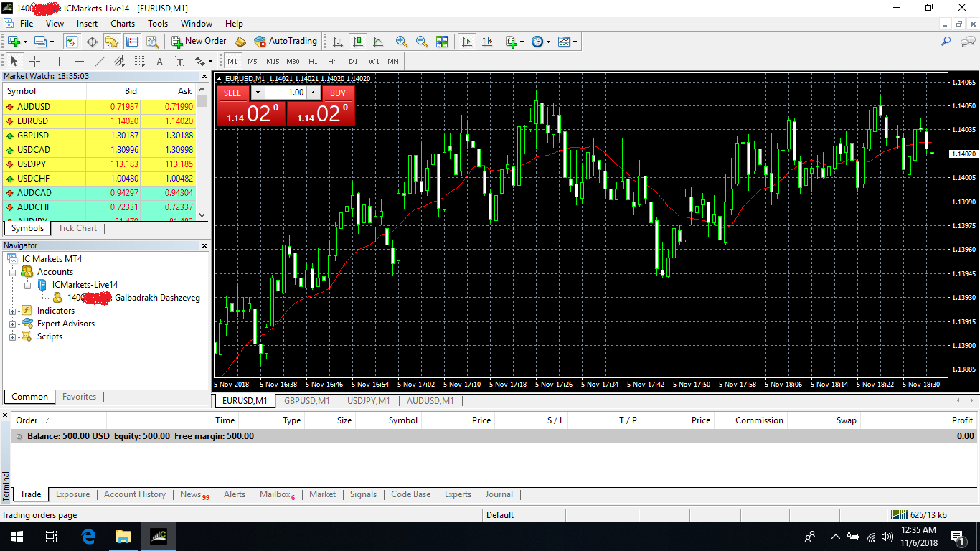Open the chat bubbles icon at top right
The height and width of the screenshot is (551, 980).
[967, 42]
